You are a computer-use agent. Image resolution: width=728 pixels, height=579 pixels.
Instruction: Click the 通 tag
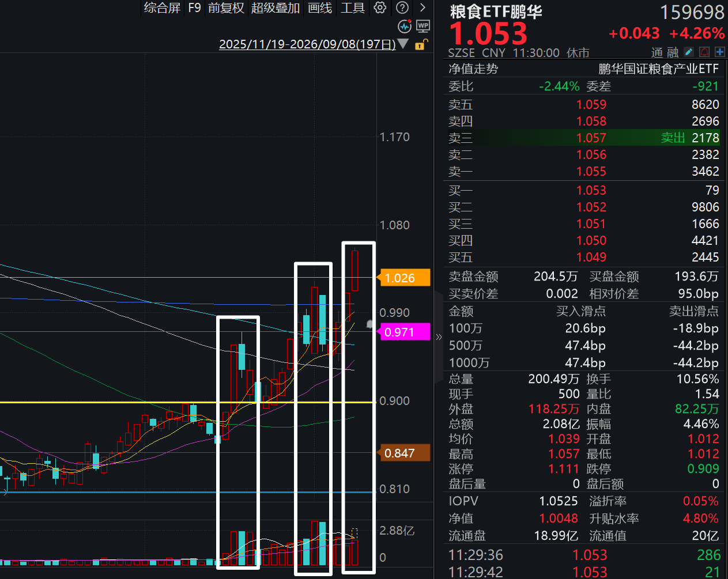click(657, 52)
